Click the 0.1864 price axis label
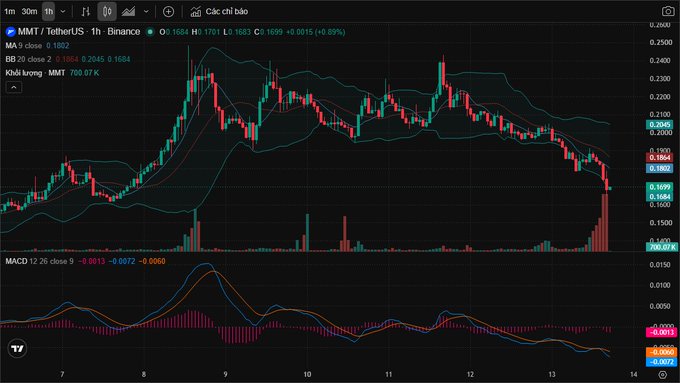 click(660, 157)
